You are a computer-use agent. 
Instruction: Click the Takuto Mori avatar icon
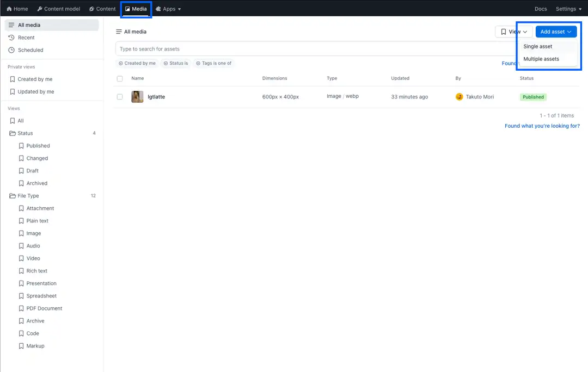click(459, 97)
